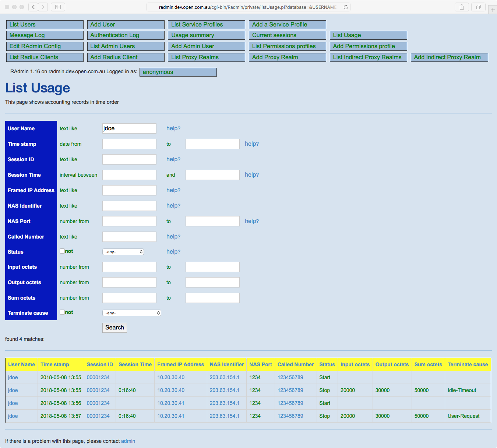Image resolution: width=497 pixels, height=448 pixels.
Task: Sort by Terminate cause column header
Action: [x=468, y=364]
